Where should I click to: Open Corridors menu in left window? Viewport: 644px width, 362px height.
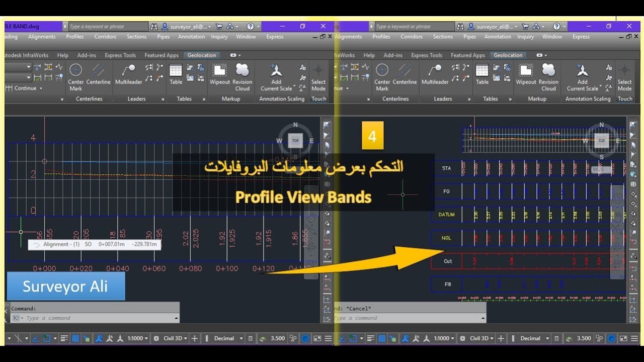[x=105, y=37]
